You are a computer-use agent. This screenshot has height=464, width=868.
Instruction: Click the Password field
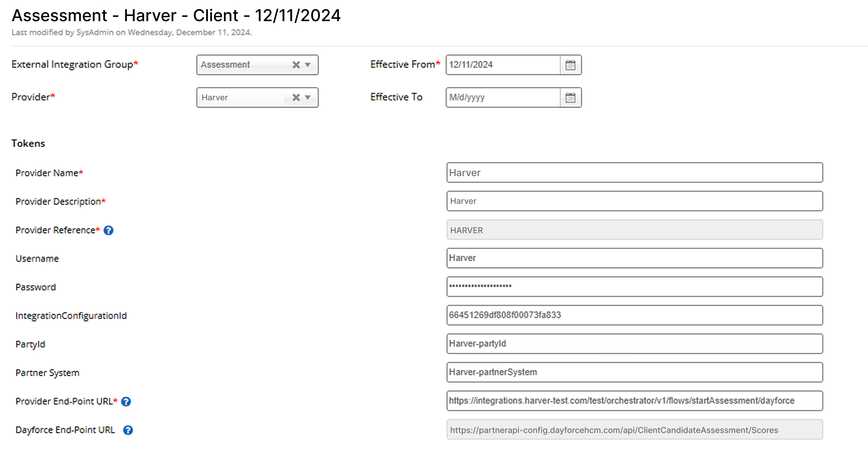coord(635,287)
